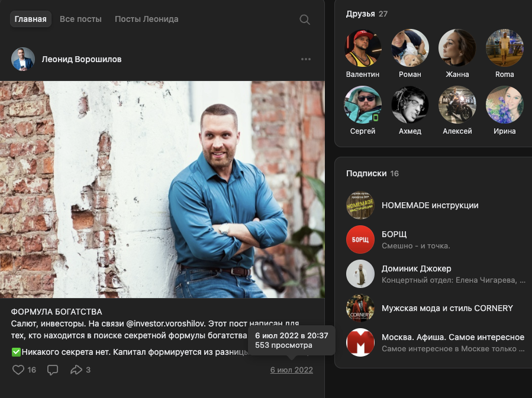532x398 pixels.
Task: Share the post with the arrow icon
Action: (76, 370)
